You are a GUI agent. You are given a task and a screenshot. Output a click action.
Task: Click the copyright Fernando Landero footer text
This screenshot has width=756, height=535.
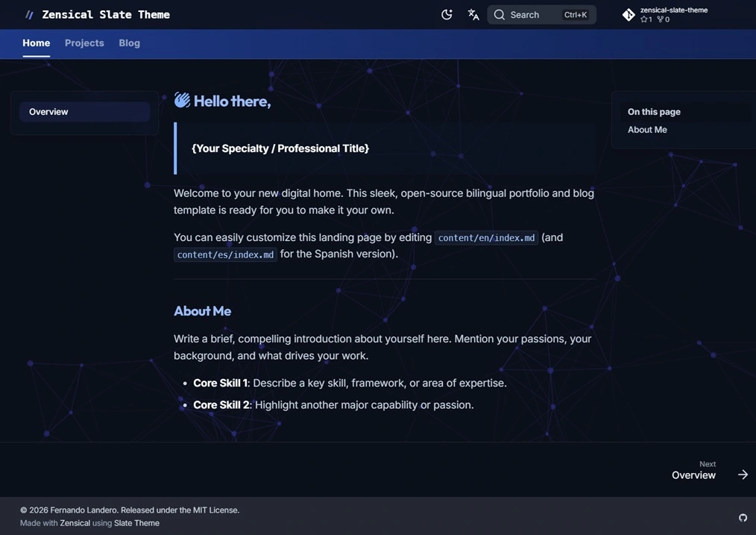pos(130,510)
